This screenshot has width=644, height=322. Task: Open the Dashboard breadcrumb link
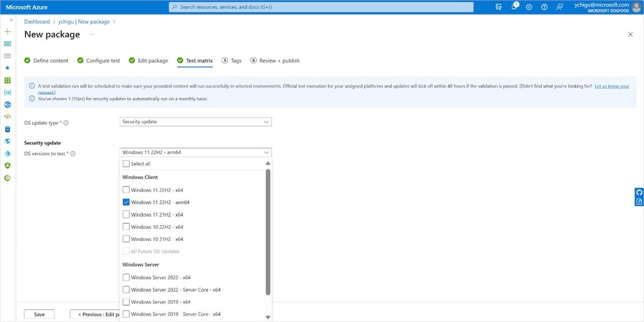[x=37, y=21]
